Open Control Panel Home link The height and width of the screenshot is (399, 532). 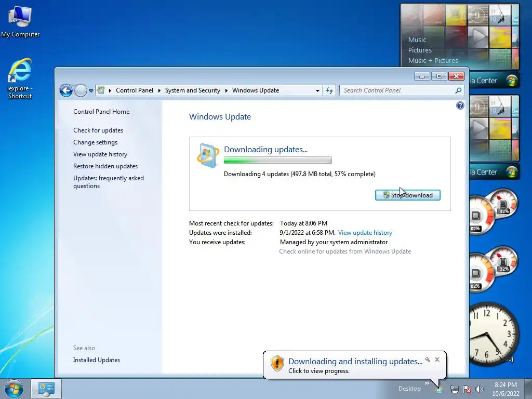point(101,112)
